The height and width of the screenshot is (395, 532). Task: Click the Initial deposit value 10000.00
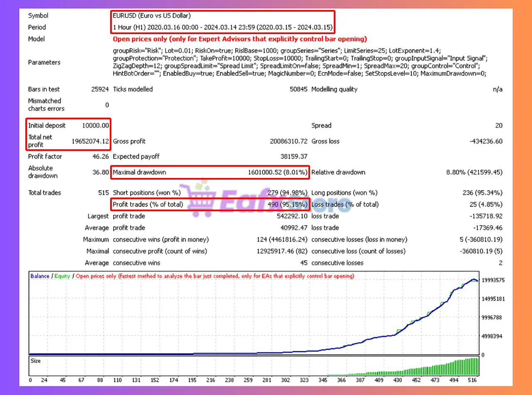coord(96,126)
